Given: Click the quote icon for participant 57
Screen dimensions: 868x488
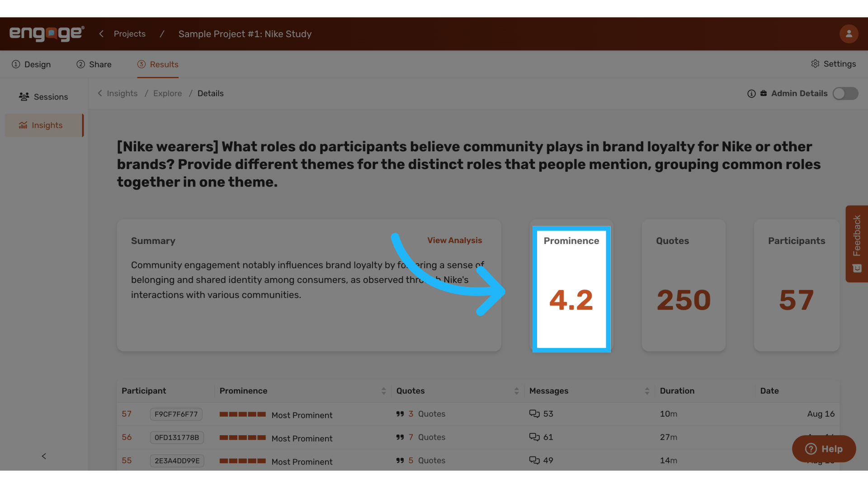Looking at the screenshot, I should pyautogui.click(x=400, y=414).
